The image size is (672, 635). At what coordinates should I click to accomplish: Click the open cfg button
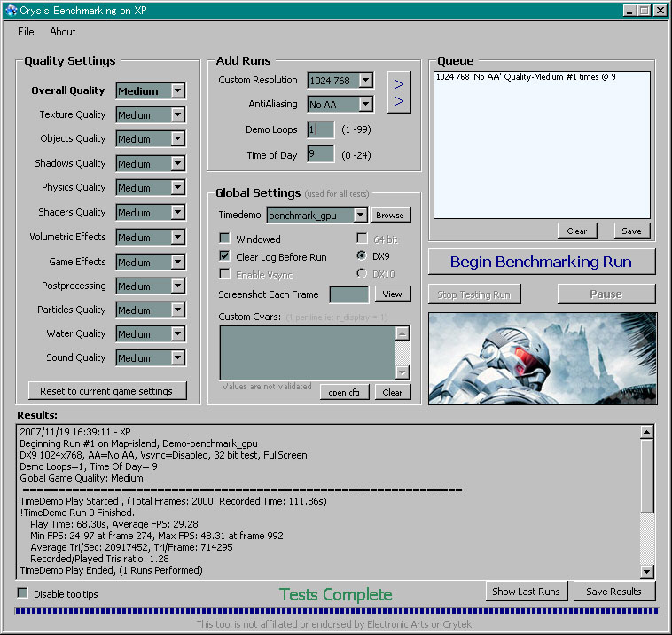[344, 392]
